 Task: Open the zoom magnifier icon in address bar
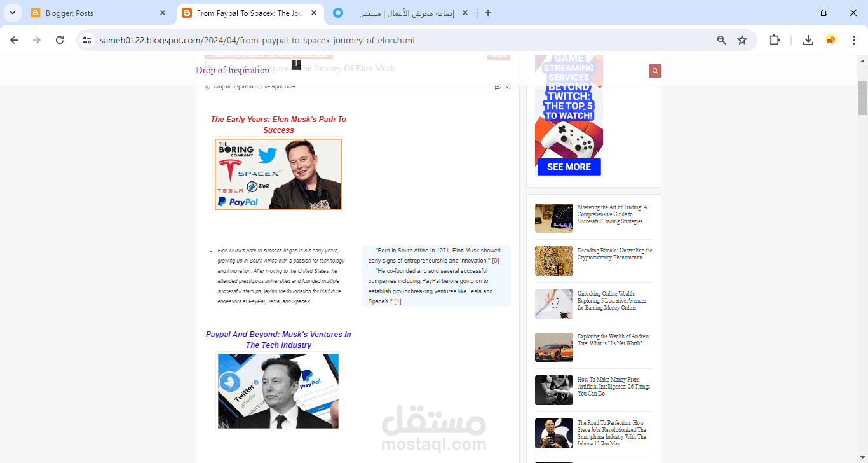point(722,40)
